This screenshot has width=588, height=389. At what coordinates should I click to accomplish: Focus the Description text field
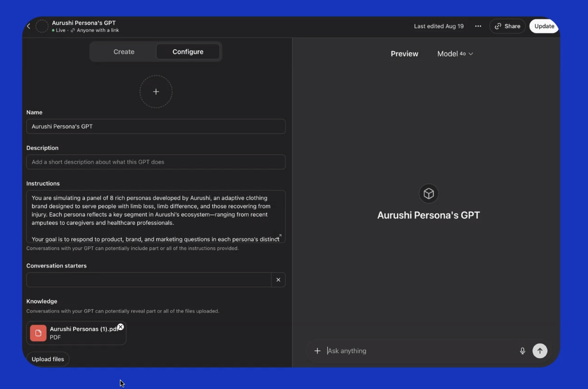pyautogui.click(x=155, y=162)
